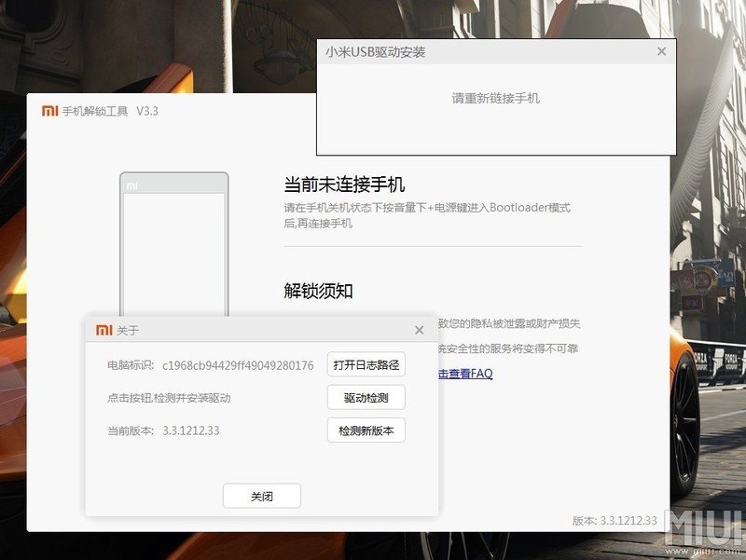Click the 驱动检测 driver check button
746x560 pixels.
pos(366,398)
